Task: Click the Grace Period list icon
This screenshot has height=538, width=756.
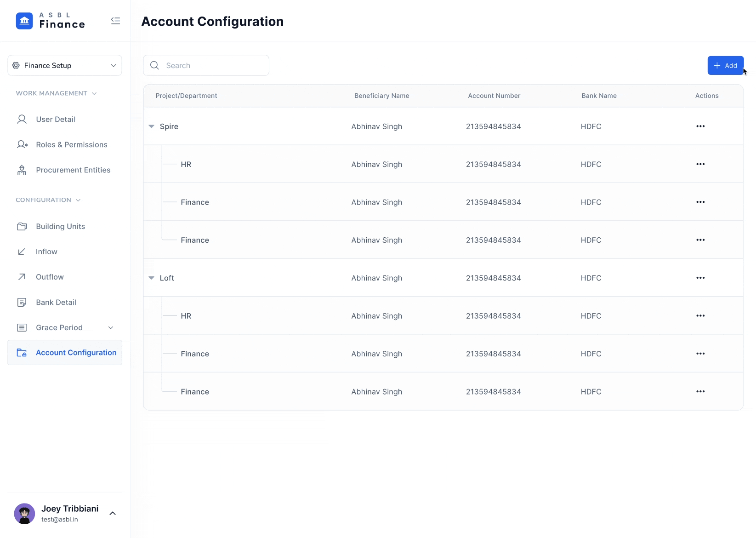Action: (22, 327)
